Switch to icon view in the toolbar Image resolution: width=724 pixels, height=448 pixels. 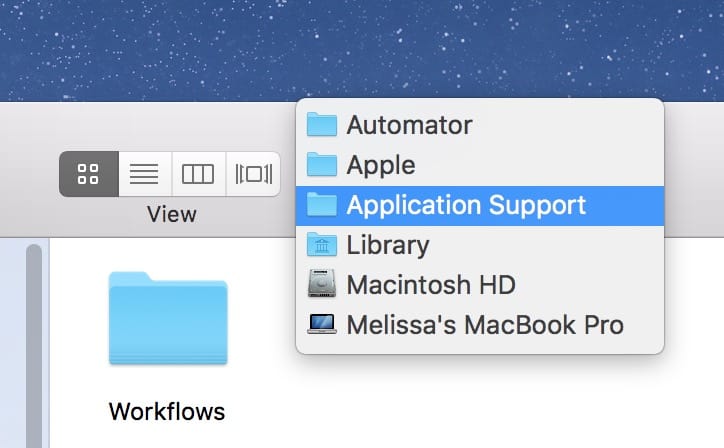click(88, 174)
